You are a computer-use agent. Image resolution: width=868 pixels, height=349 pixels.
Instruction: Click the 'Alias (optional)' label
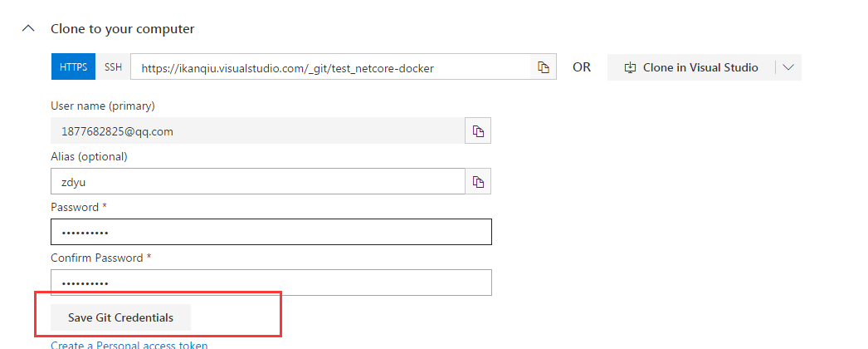[x=89, y=157]
